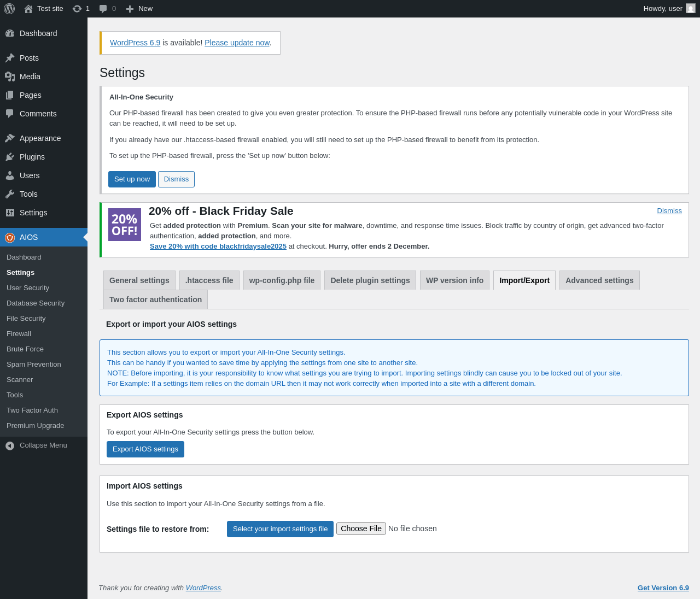Viewport: 700px width, 599px height.
Task: Click Howdy, user account text
Action: click(663, 9)
